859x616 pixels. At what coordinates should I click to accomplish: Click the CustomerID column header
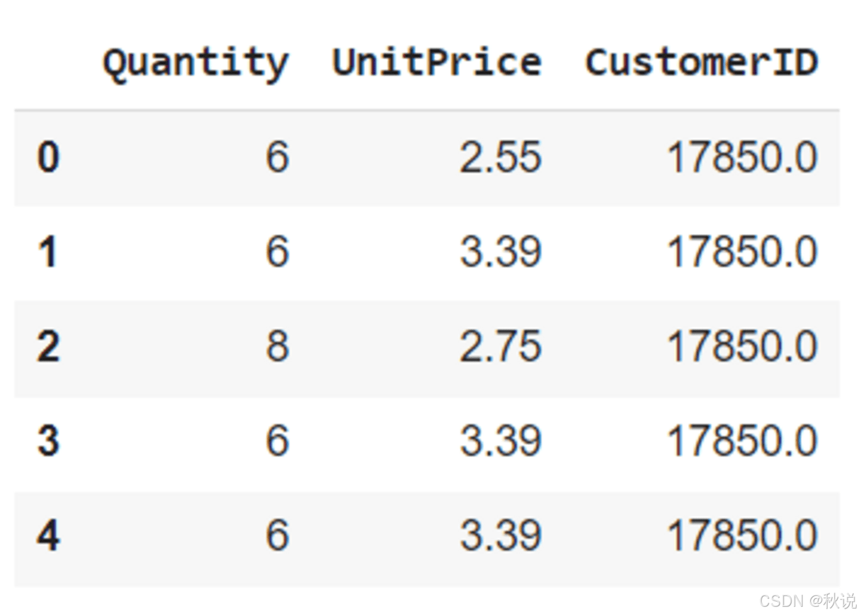[702, 62]
